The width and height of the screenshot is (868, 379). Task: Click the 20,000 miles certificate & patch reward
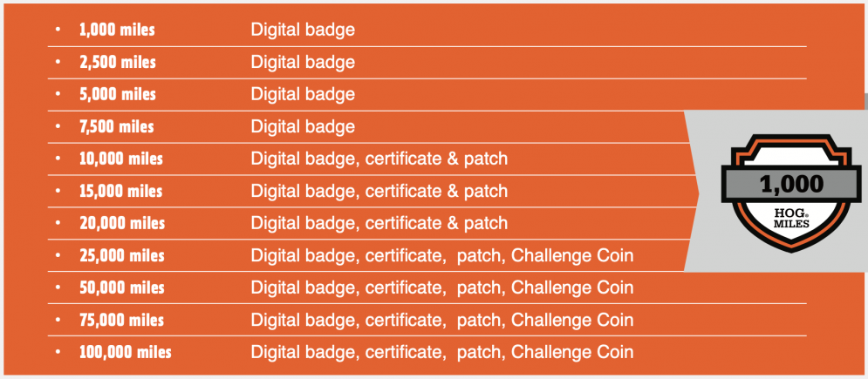(x=437, y=223)
